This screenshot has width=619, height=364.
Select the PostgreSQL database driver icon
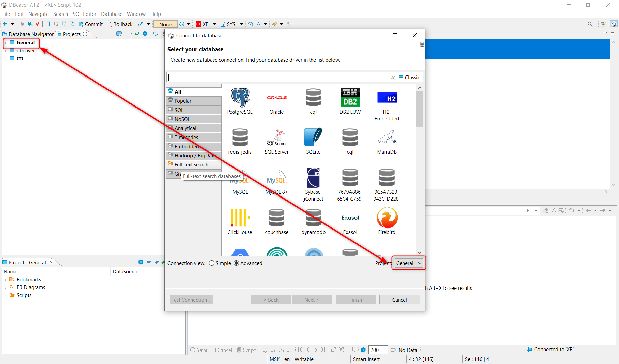tap(240, 98)
